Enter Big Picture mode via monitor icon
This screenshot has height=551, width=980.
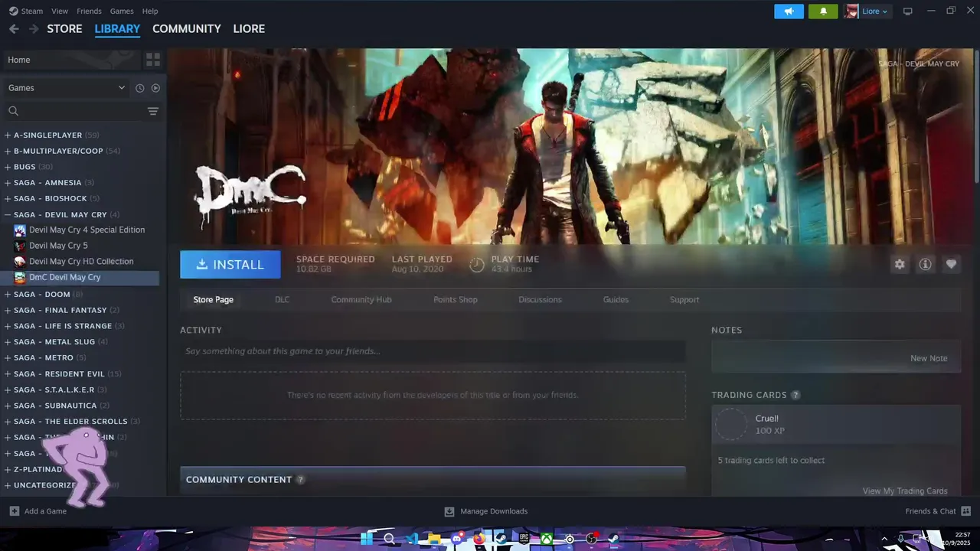pyautogui.click(x=908, y=11)
